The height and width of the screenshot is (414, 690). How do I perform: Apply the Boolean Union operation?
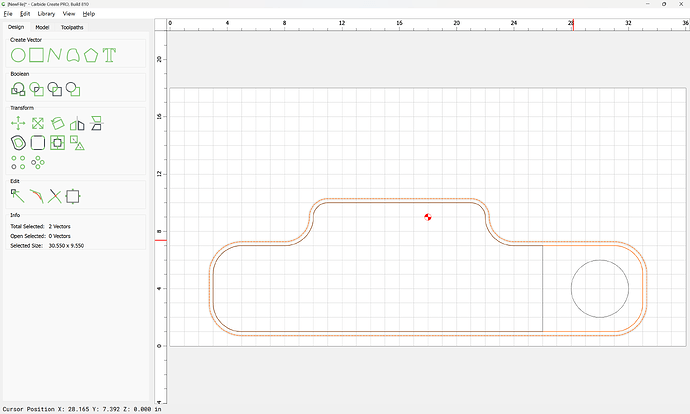[x=18, y=89]
